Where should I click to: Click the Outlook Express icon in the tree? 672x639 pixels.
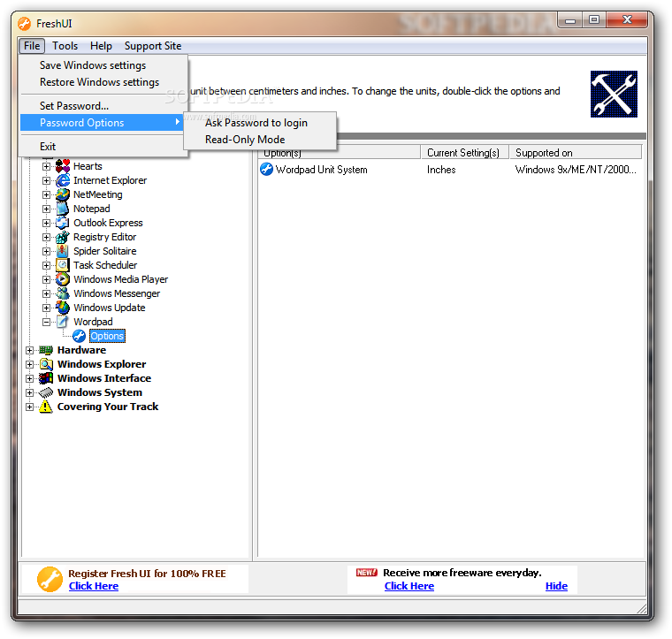click(x=63, y=223)
